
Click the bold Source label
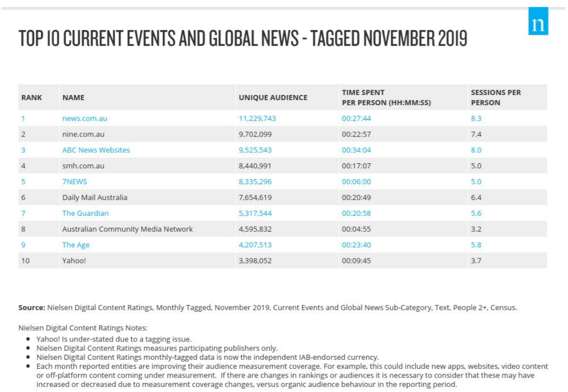[32, 307]
